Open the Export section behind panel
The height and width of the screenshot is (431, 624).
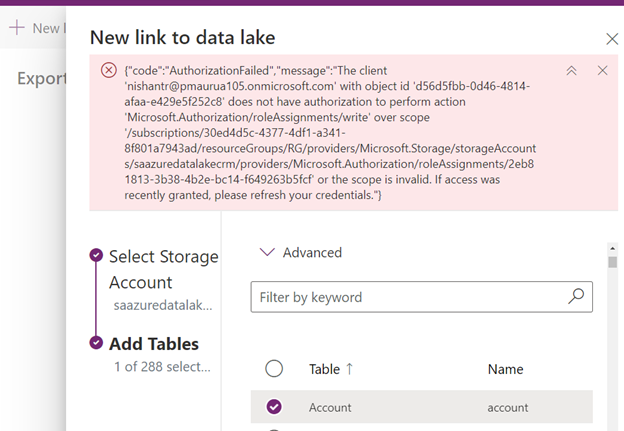[42, 78]
